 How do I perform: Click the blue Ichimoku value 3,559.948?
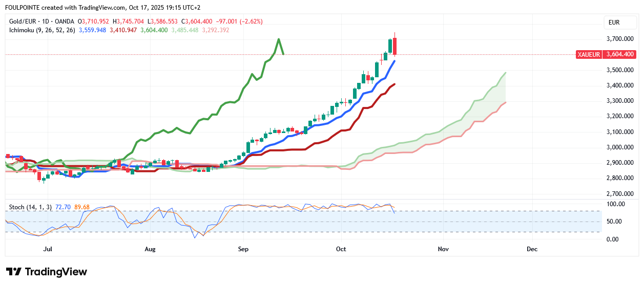(92, 30)
